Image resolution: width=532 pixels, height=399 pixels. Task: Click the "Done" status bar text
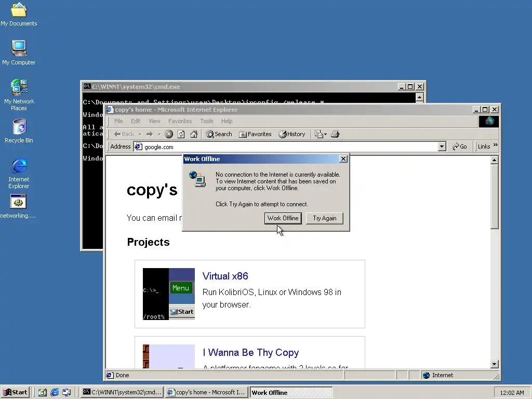[x=122, y=375]
